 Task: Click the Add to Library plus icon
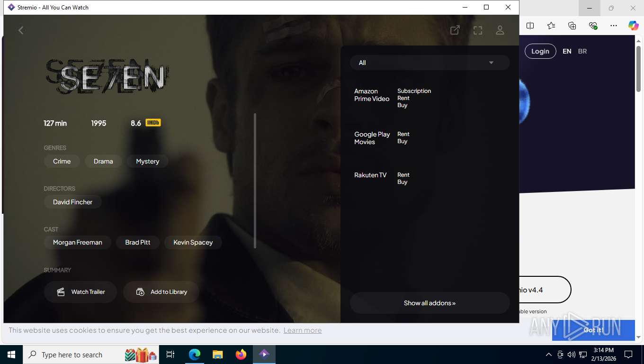(x=140, y=292)
